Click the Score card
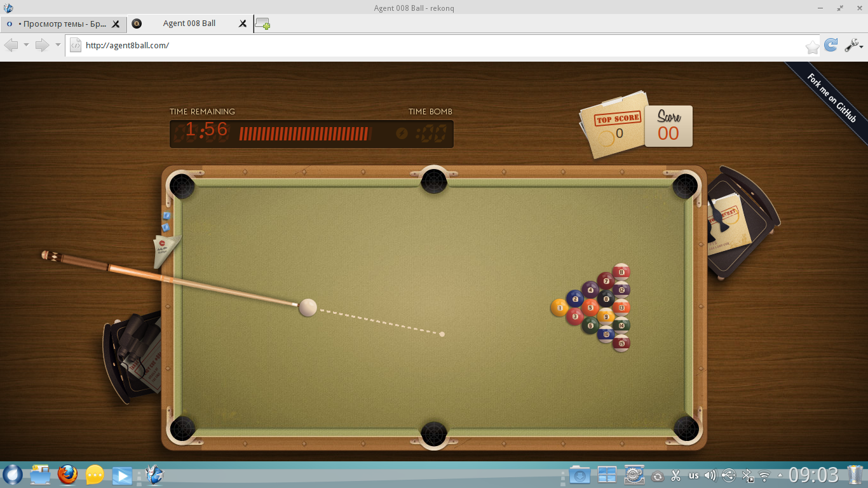This screenshot has width=868, height=488. (x=668, y=126)
